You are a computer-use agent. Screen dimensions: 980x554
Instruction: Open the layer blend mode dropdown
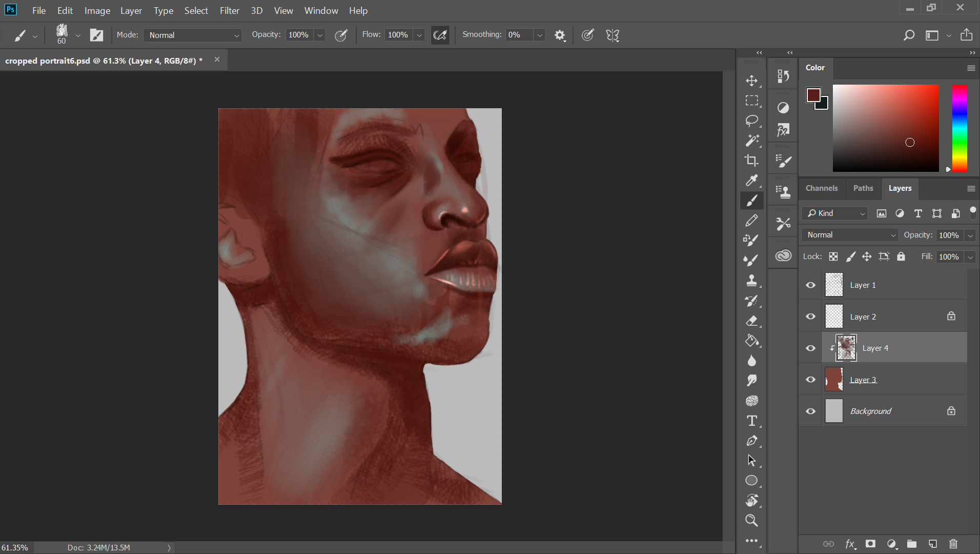(x=850, y=235)
